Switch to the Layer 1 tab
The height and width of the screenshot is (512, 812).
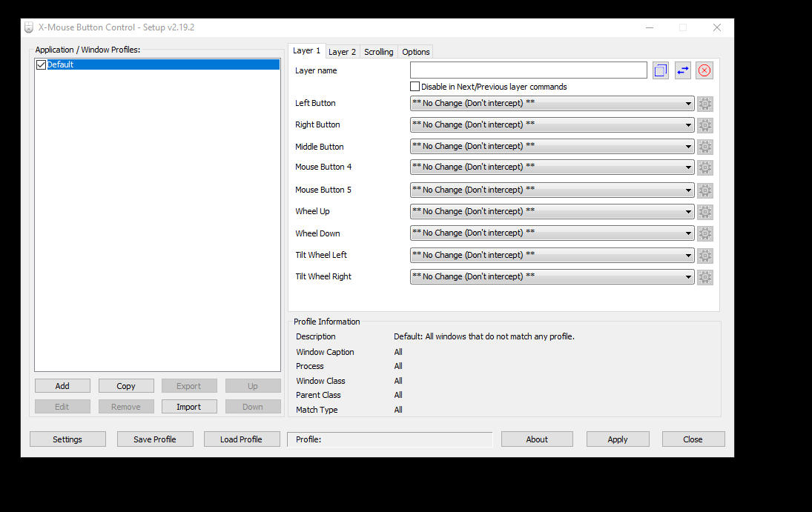306,50
